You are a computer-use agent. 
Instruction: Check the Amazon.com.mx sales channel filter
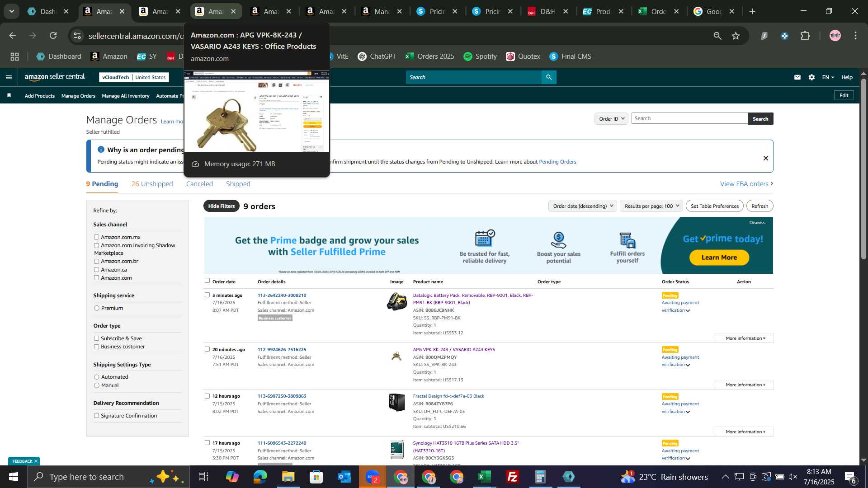96,237
